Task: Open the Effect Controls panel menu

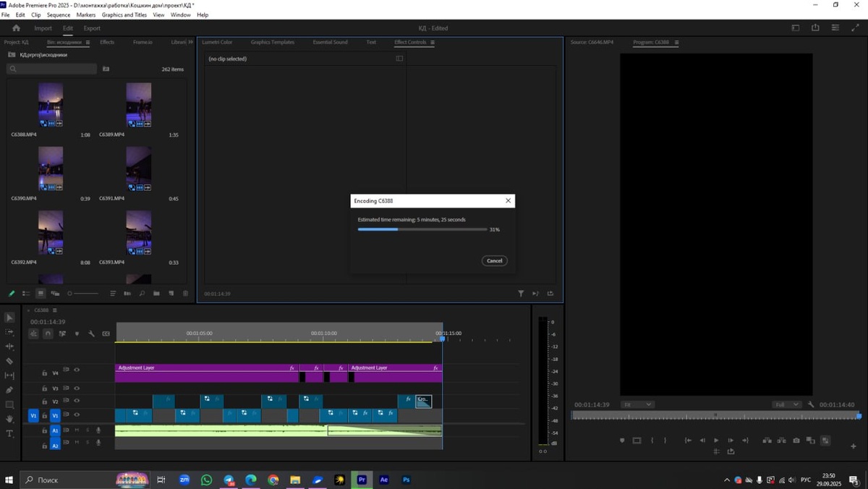Action: [433, 43]
